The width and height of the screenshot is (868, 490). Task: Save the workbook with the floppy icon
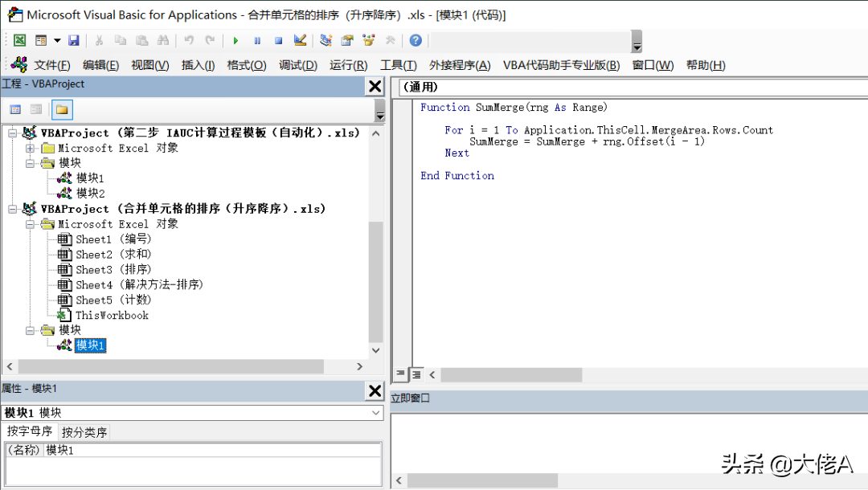74,40
